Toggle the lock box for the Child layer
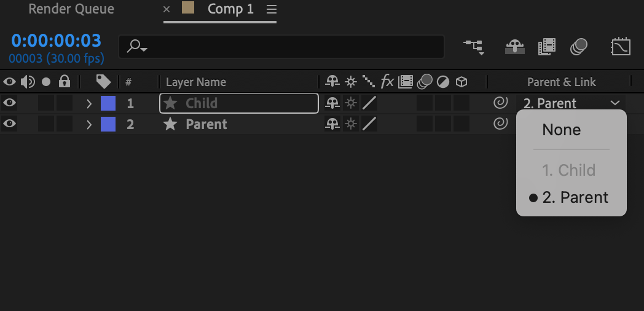 (65, 103)
